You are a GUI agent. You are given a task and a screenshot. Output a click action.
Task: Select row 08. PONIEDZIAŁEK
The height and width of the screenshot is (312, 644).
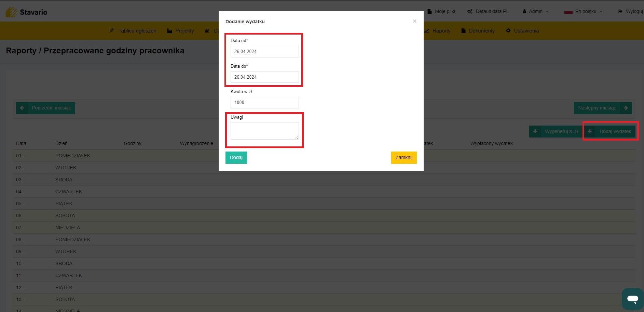click(x=324, y=239)
